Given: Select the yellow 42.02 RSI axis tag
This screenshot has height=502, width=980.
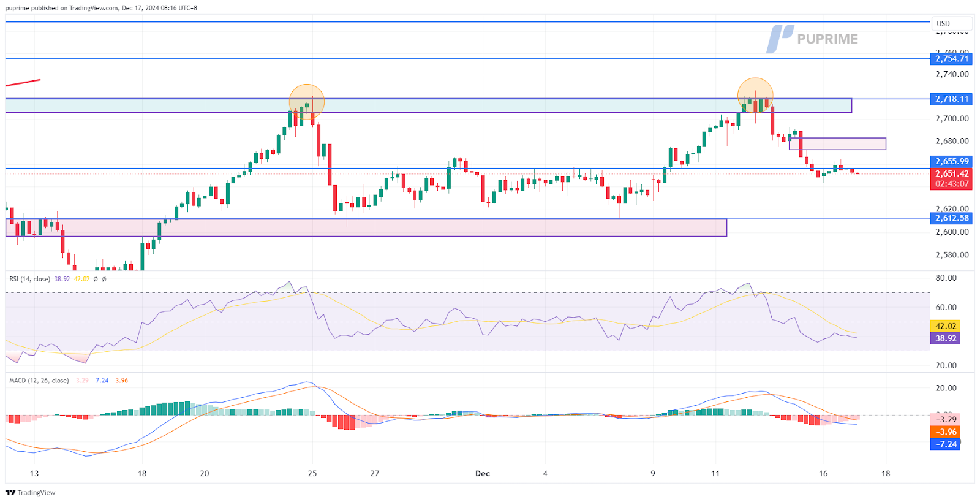Looking at the screenshot, I should tap(945, 326).
